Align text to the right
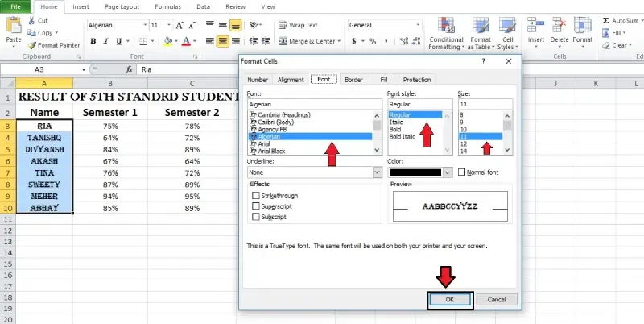Image resolution: width=644 pixels, height=324 pixels. tap(236, 41)
